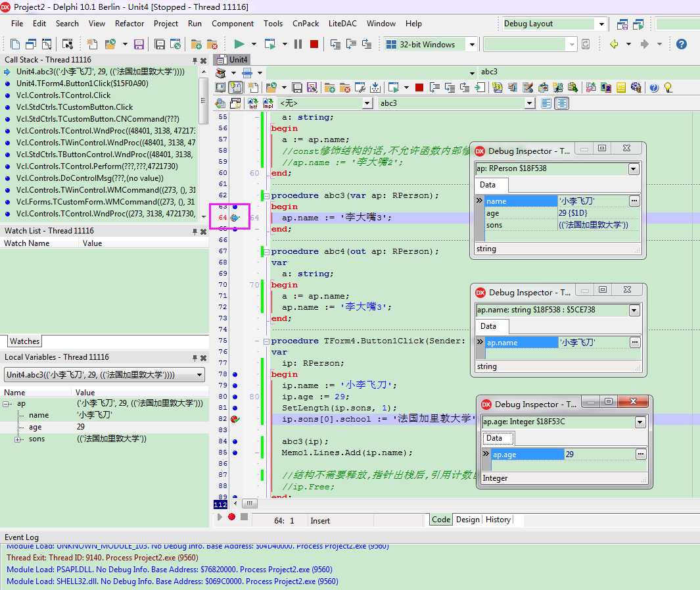The image size is (700, 590).
Task: Click the Intf jump-to-interface icon
Action: [252, 103]
